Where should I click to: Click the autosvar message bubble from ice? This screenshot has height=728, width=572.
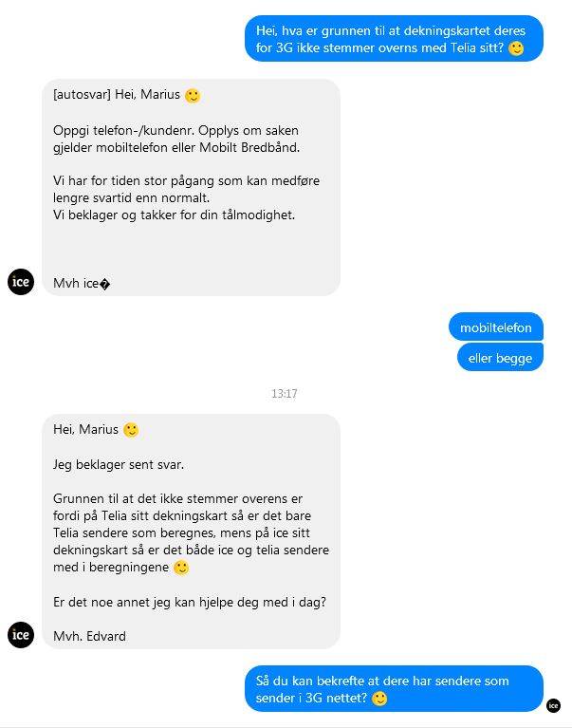click(191, 188)
